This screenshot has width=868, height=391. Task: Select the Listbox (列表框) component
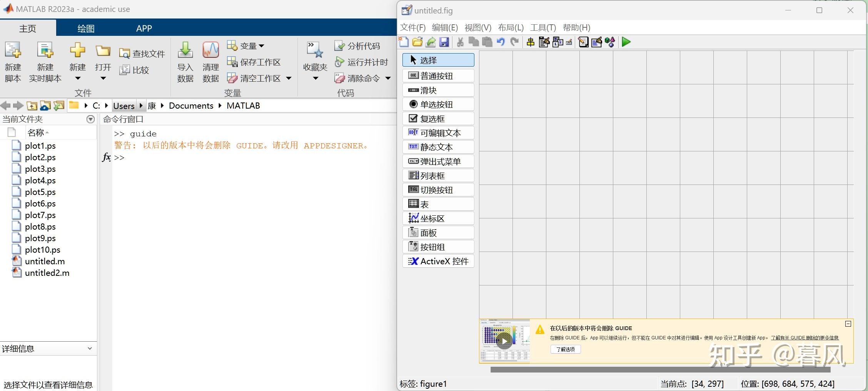tap(438, 176)
